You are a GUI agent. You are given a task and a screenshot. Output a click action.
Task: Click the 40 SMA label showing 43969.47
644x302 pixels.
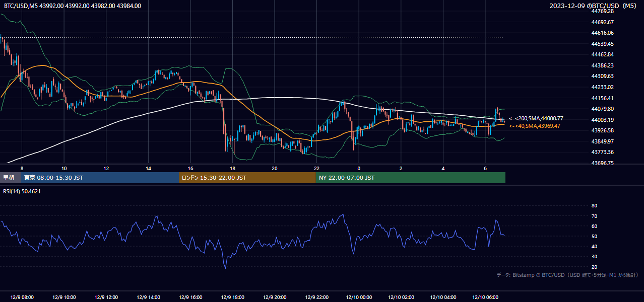pyautogui.click(x=535, y=126)
